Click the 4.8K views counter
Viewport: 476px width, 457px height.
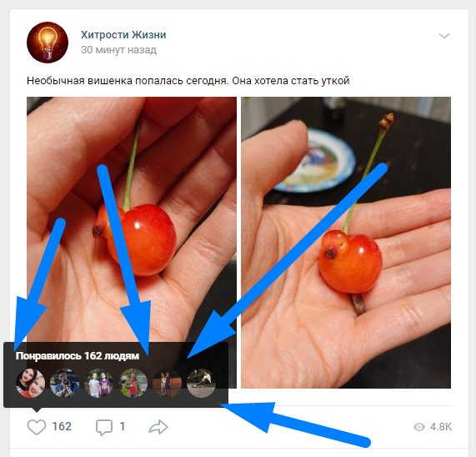pos(441,427)
